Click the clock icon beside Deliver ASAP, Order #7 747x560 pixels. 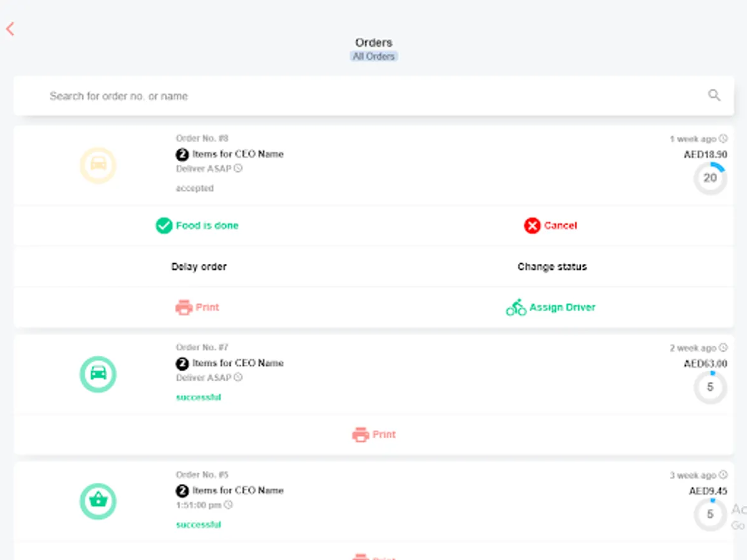tap(238, 378)
